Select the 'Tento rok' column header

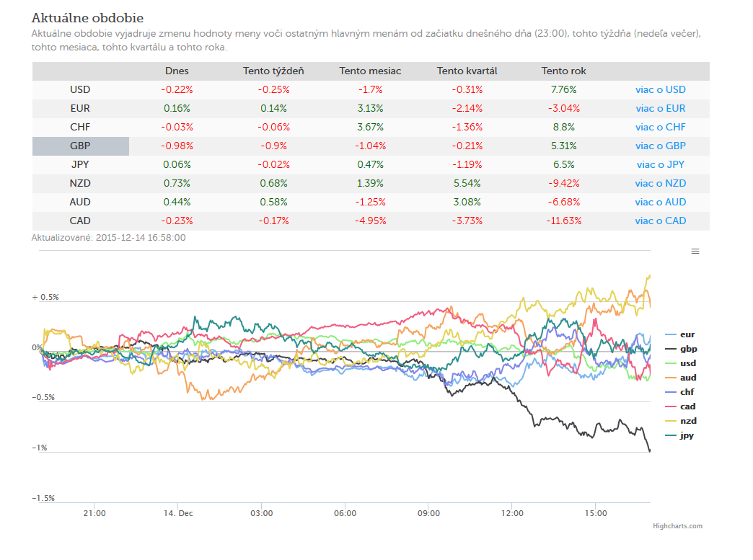click(x=564, y=71)
